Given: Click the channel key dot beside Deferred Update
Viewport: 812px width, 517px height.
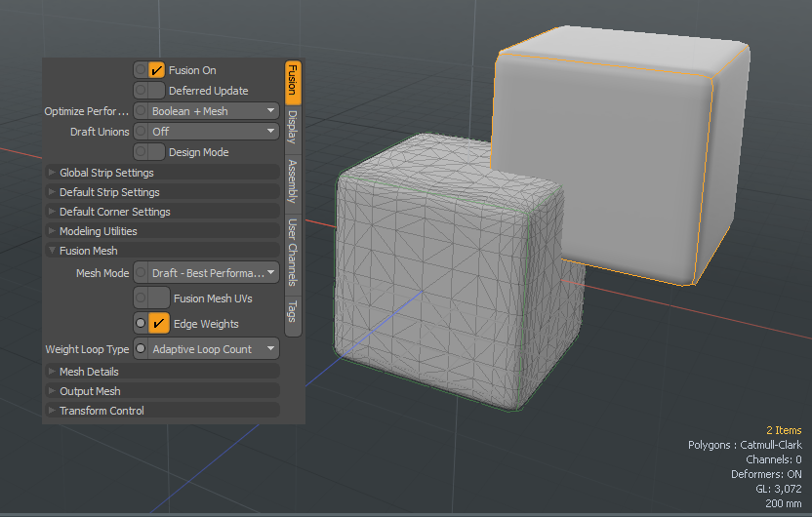Looking at the screenshot, I should pyautogui.click(x=141, y=91).
